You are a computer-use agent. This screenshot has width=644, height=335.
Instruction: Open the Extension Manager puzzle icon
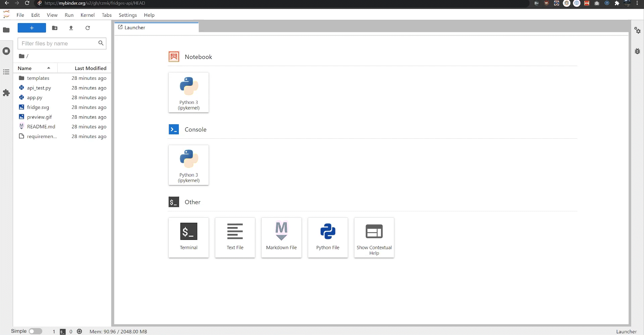pos(6,93)
